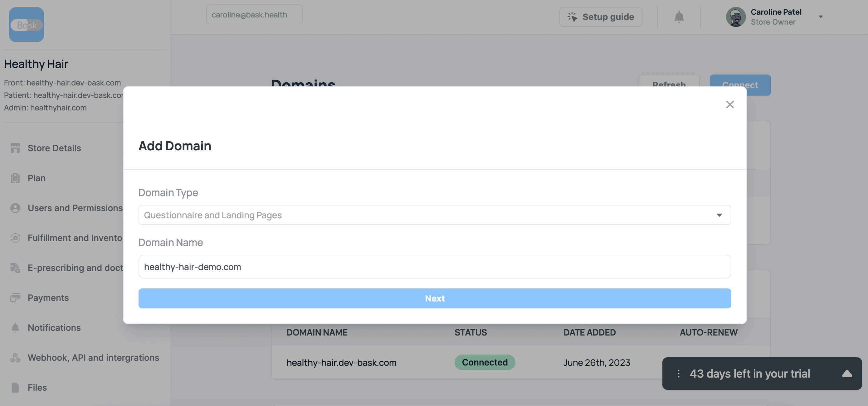Click the Bask logo icon
868x406 pixels.
[x=26, y=25]
